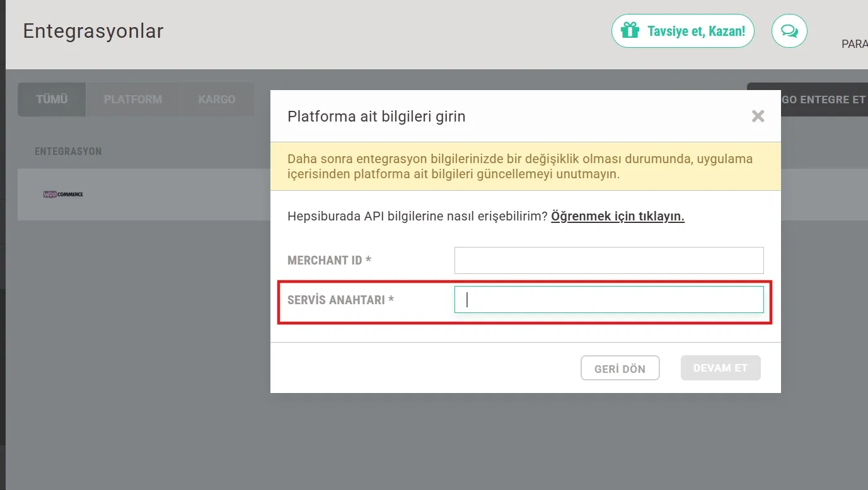This screenshot has height=490, width=868.
Task: Click the yellow integration warning notice
Action: [526, 166]
